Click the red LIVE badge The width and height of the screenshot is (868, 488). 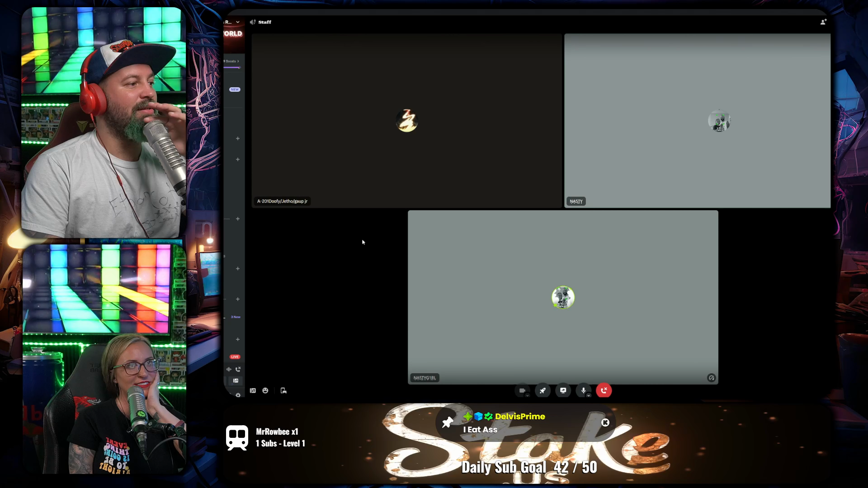click(x=235, y=357)
